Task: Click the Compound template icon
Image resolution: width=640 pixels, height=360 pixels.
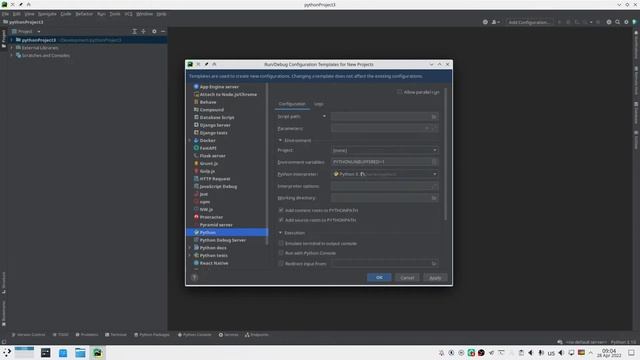Action: 196,110
